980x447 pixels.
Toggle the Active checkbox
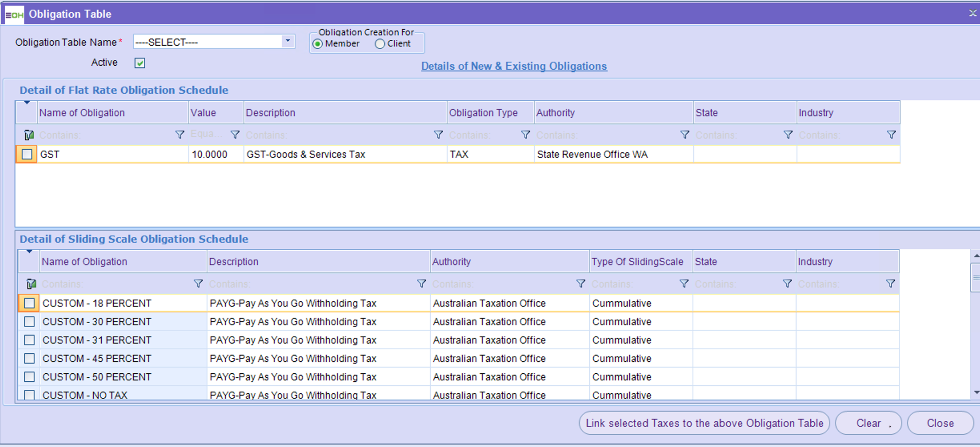click(140, 63)
